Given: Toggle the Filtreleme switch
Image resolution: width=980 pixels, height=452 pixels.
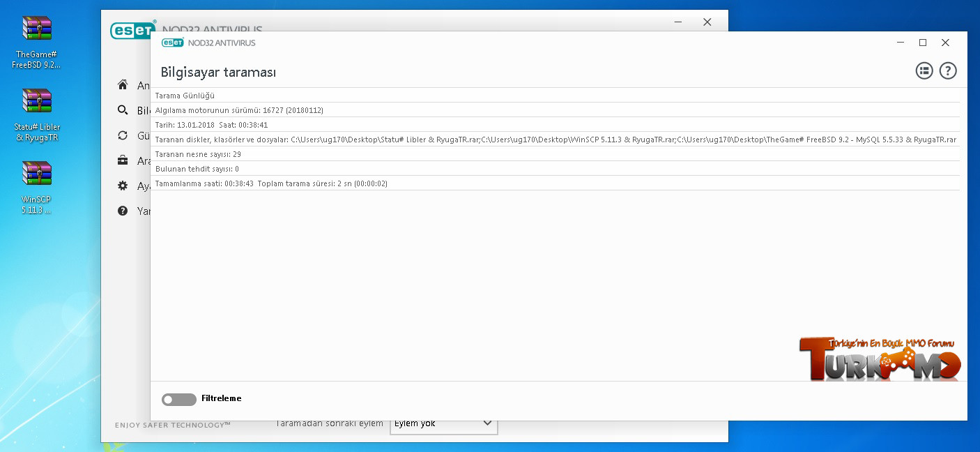Looking at the screenshot, I should pyautogui.click(x=178, y=400).
